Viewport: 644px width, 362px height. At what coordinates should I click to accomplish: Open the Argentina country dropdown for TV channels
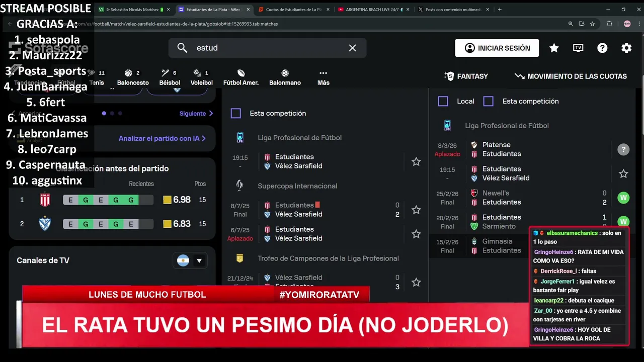click(190, 260)
